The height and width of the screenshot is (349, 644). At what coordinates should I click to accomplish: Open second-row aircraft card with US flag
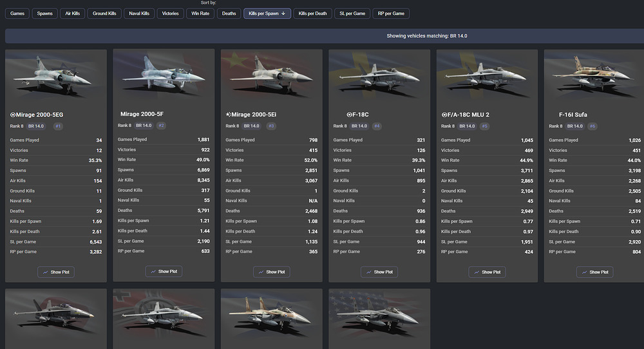coord(379,319)
